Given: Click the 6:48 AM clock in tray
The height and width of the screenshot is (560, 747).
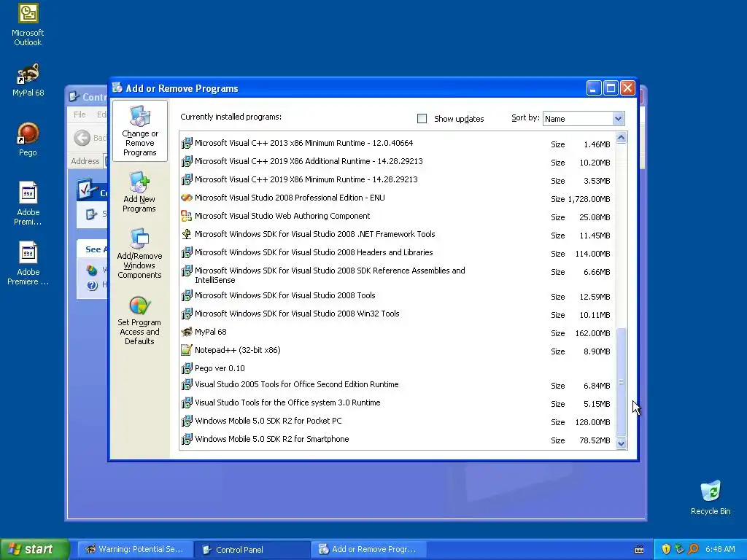Looking at the screenshot, I should click(x=720, y=549).
